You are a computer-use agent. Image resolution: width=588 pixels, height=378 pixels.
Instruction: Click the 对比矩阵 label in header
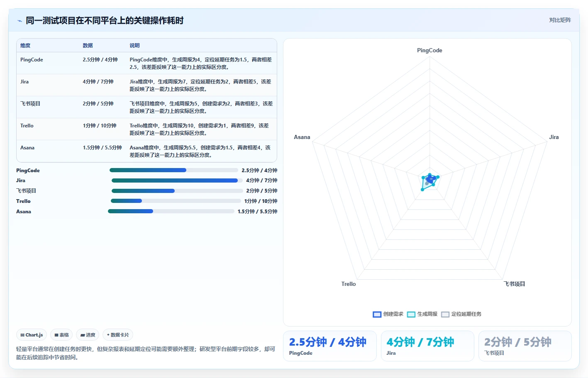pos(560,20)
